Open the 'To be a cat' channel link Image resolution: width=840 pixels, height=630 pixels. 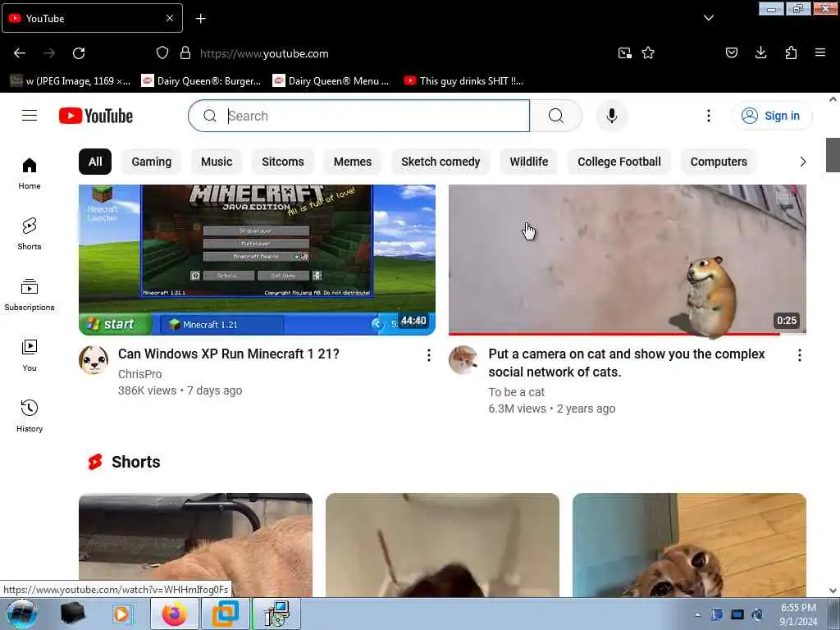[x=517, y=392]
